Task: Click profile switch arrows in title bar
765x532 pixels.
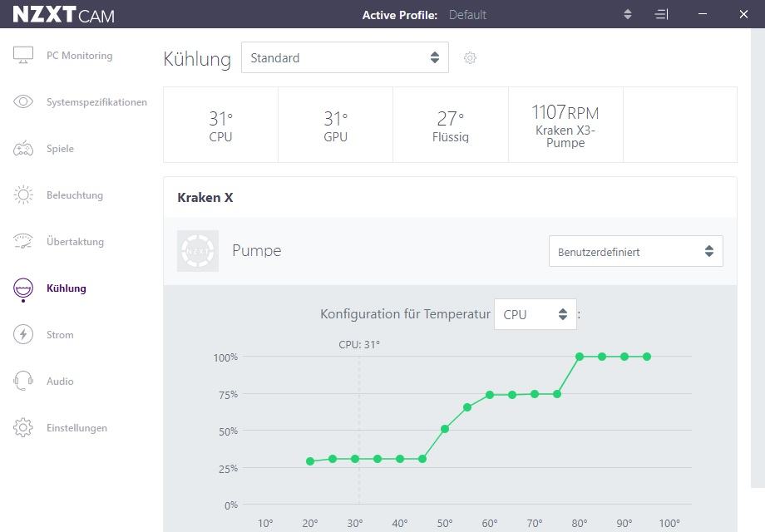Action: pyautogui.click(x=628, y=14)
